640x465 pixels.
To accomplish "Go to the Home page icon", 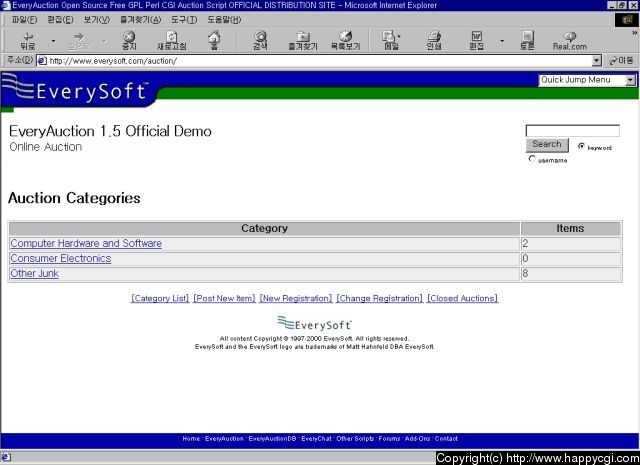I will (x=214, y=40).
